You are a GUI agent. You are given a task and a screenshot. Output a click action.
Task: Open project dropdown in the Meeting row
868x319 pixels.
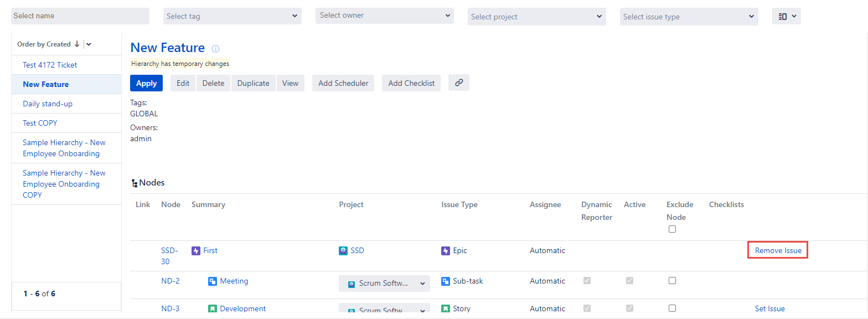(384, 284)
